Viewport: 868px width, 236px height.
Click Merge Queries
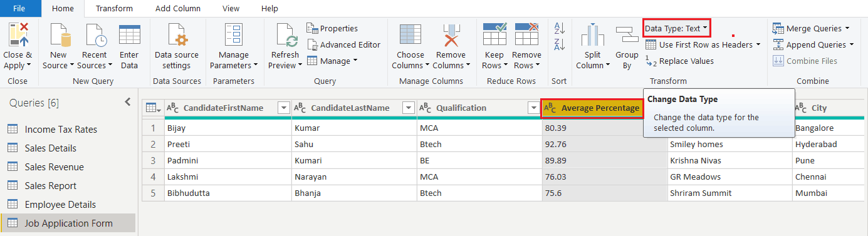pyautogui.click(x=811, y=28)
